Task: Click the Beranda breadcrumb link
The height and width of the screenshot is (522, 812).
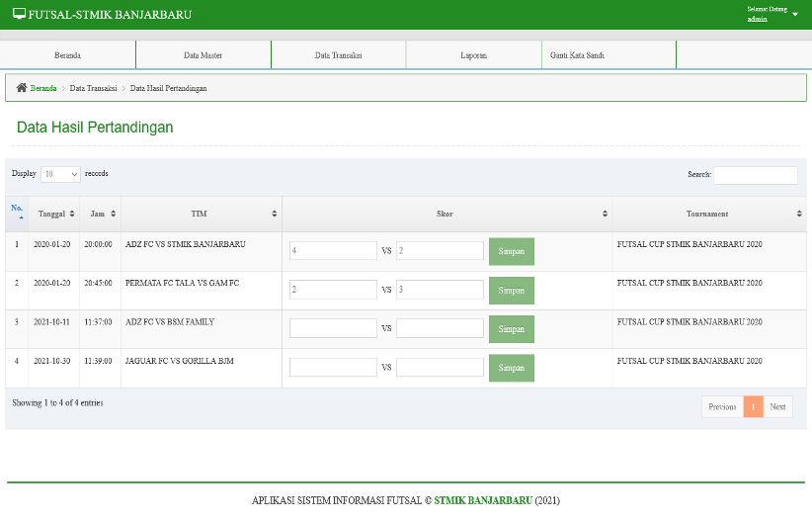Action: (43, 88)
